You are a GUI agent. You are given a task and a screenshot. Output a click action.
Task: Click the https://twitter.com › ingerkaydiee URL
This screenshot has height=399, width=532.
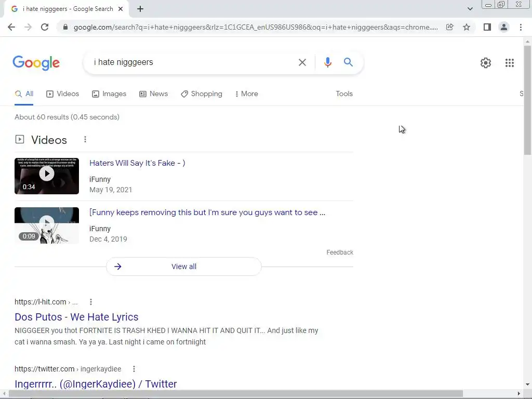pyautogui.click(x=68, y=369)
